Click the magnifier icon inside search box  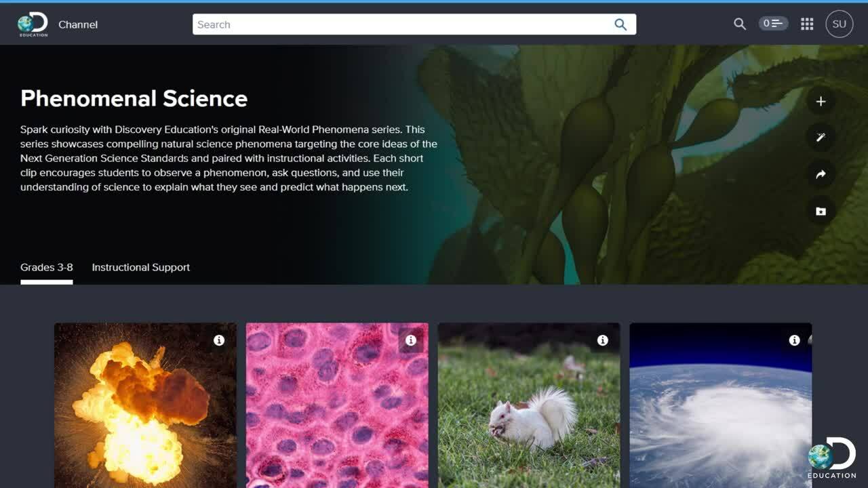tap(620, 24)
